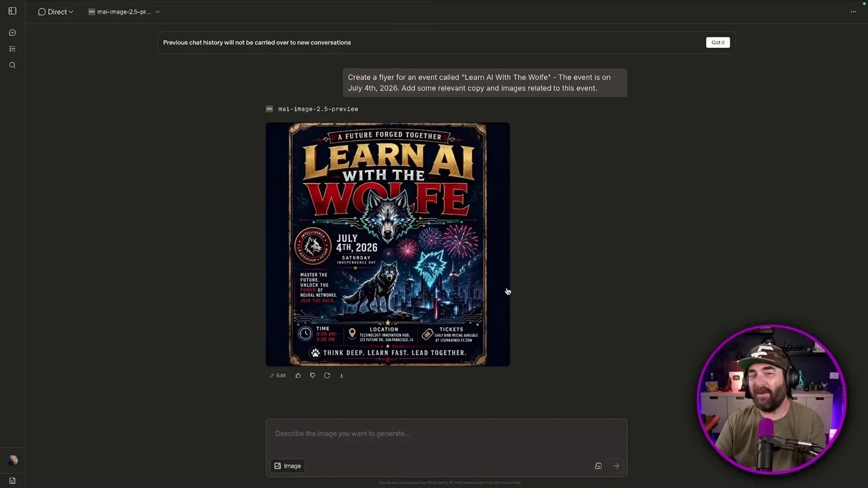Regenerate the image response
The width and height of the screenshot is (868, 488).
[x=327, y=375]
